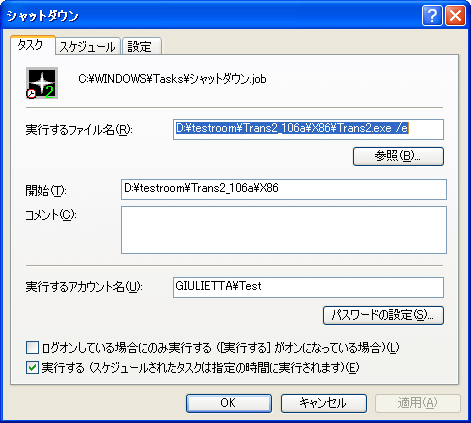Screen dimensions: 471x423
Task: Click the 開始(T): label
Action: click(46, 191)
